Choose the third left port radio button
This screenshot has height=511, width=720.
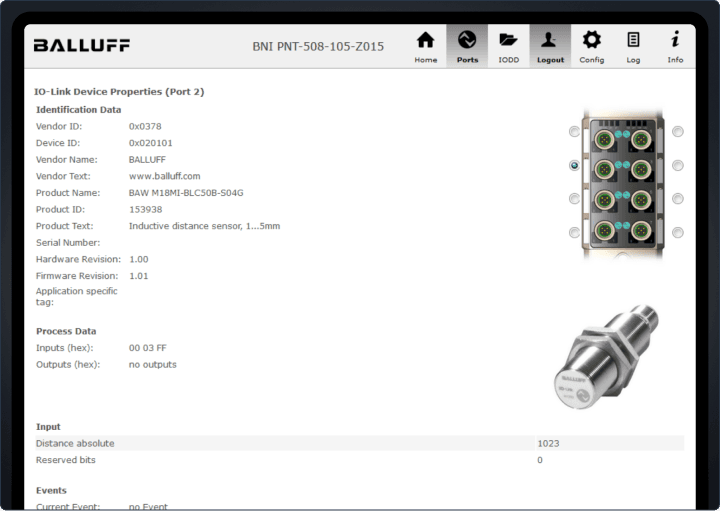(574, 198)
